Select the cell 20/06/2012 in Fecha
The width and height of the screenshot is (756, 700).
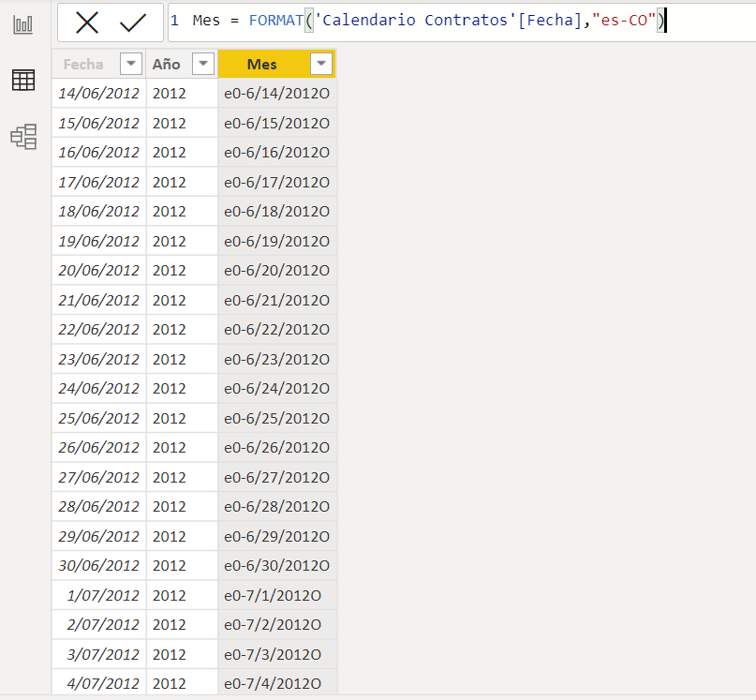pos(98,270)
